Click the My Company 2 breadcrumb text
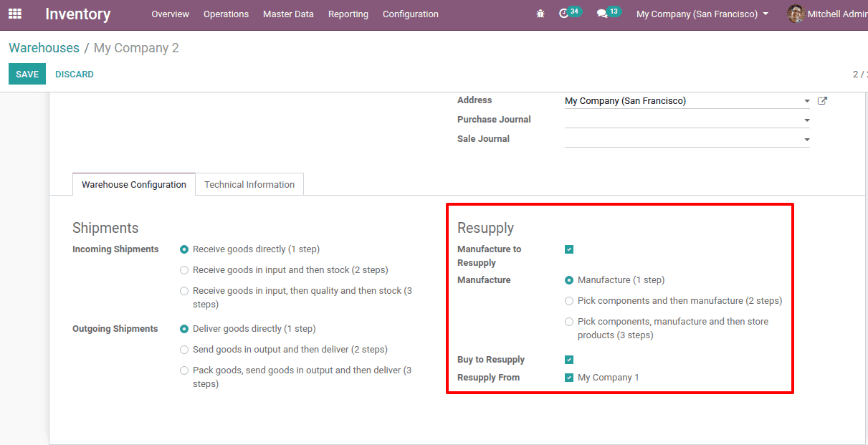This screenshot has width=868, height=445. [136, 48]
